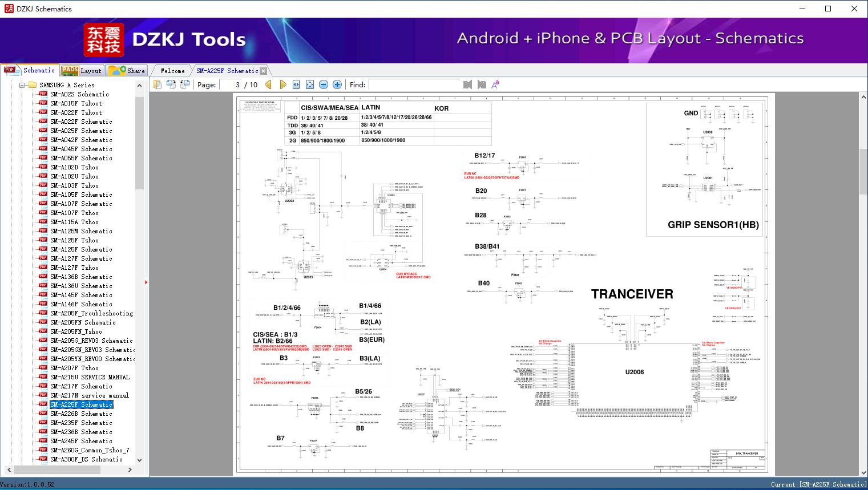Open the Share tab

(128, 71)
